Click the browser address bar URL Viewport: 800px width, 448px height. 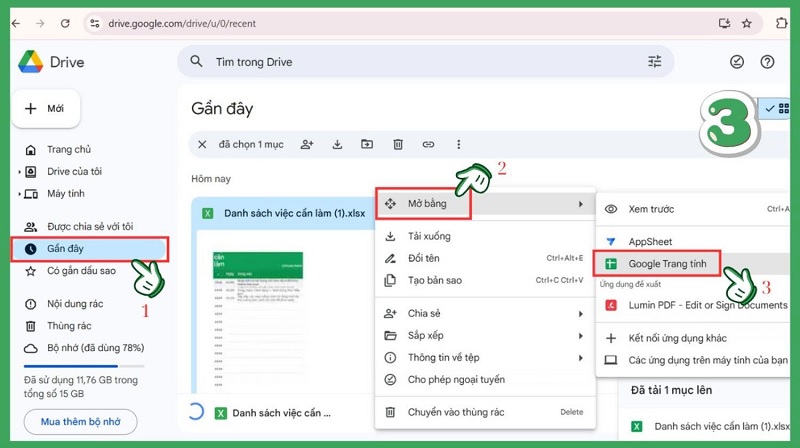pyautogui.click(x=182, y=23)
